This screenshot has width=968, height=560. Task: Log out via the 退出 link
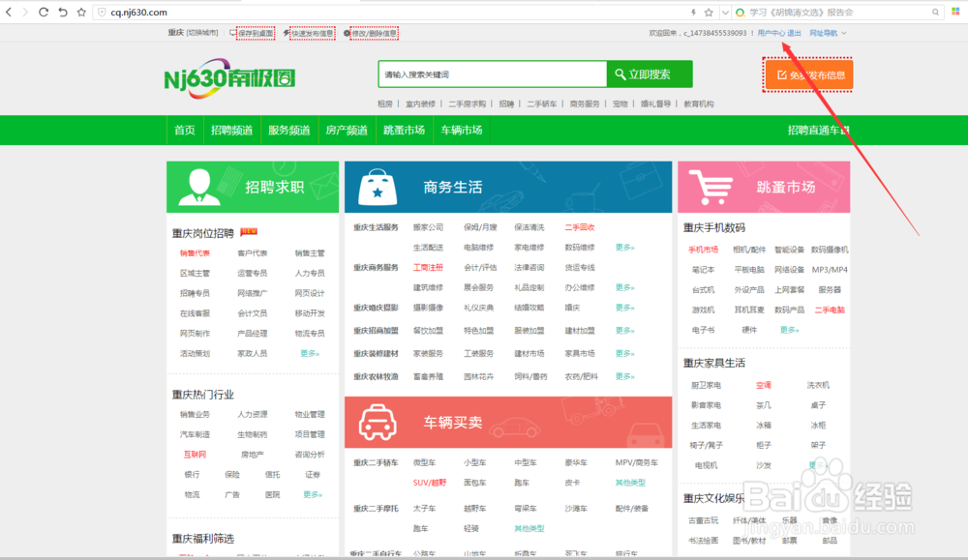click(x=793, y=32)
